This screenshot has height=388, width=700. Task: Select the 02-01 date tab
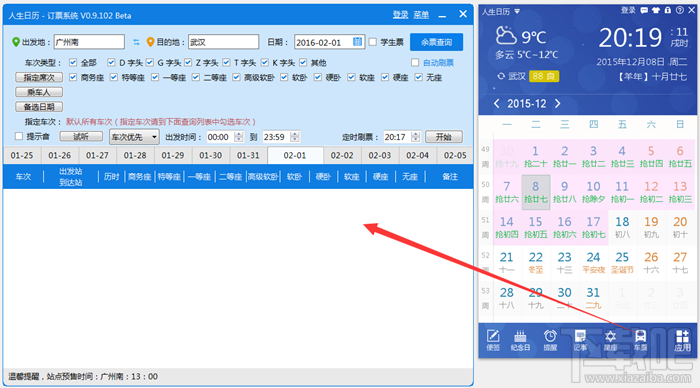coord(295,155)
